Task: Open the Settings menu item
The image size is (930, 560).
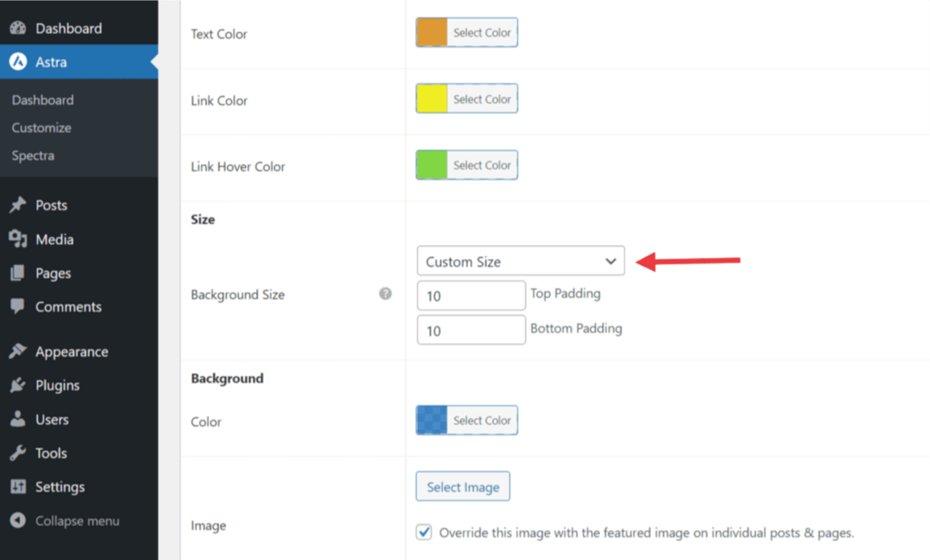Action: (x=59, y=487)
